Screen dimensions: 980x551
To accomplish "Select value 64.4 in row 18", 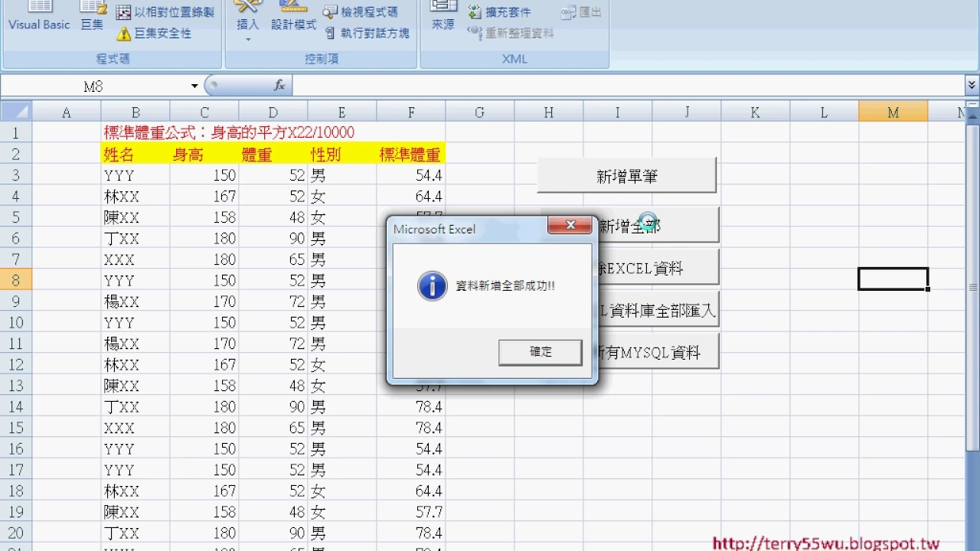I will (411, 491).
